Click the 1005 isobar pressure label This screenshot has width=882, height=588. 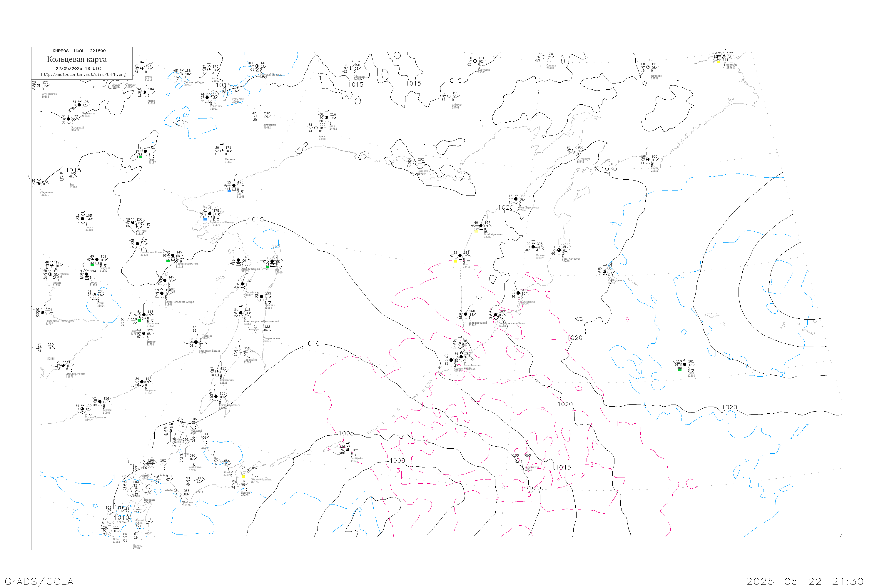pos(346,433)
